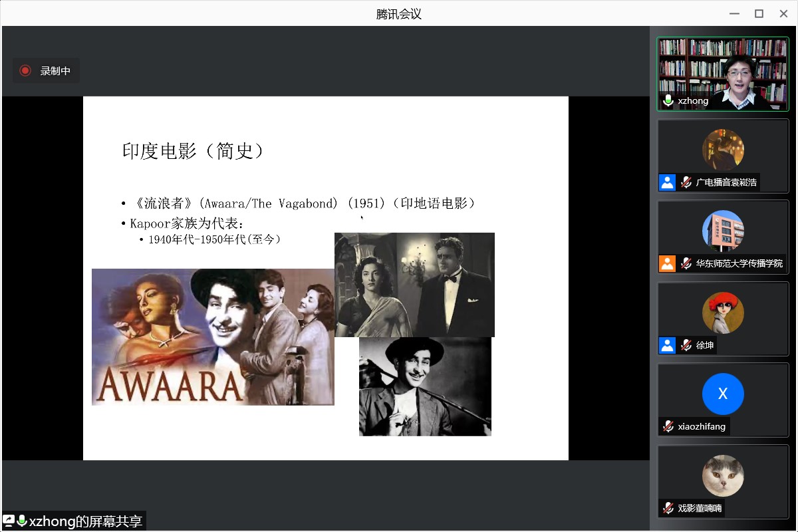Click the screen share icon at bottom left

click(9, 521)
